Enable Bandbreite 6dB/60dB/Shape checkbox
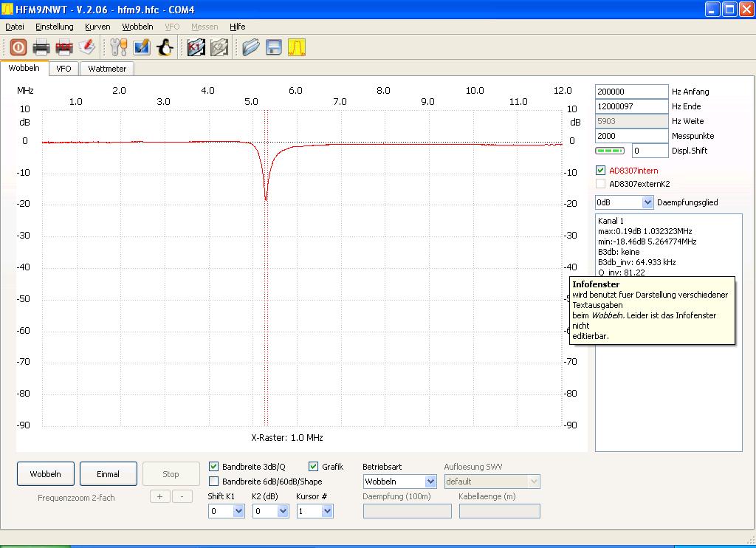 coord(214,482)
